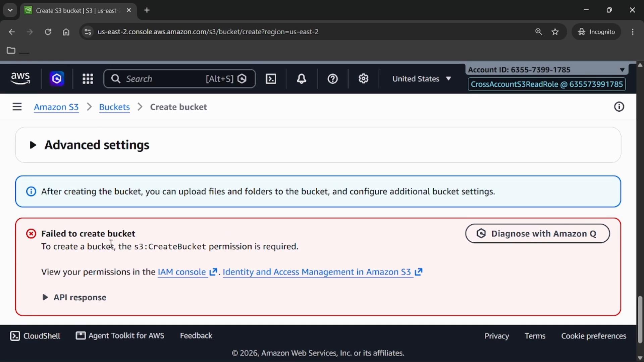
Task: Expand the API response details
Action: click(74, 297)
